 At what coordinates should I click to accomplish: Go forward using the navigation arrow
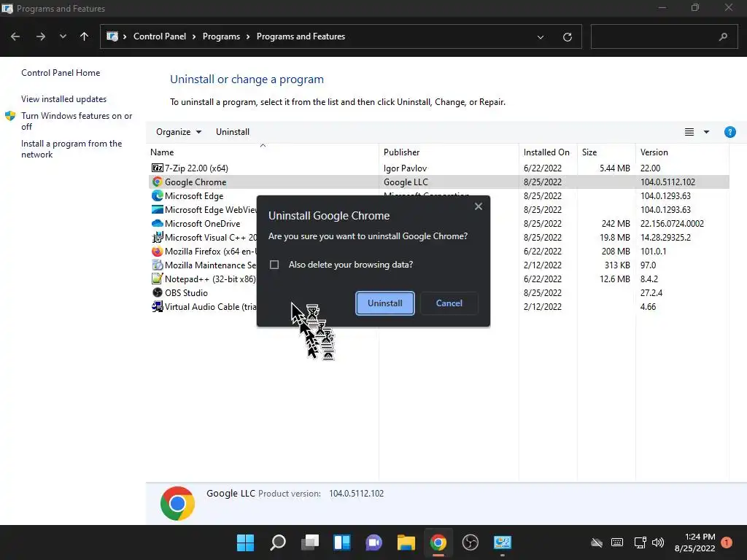pyautogui.click(x=41, y=36)
